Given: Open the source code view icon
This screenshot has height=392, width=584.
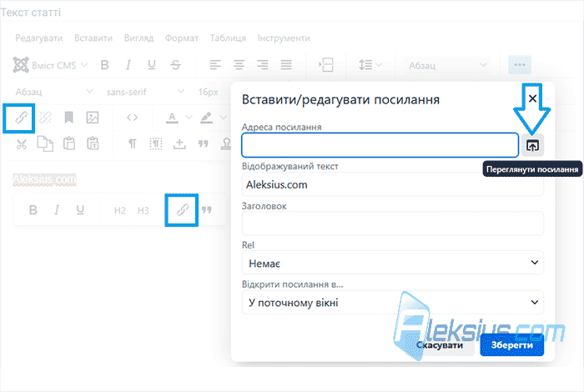Looking at the screenshot, I should (132, 118).
